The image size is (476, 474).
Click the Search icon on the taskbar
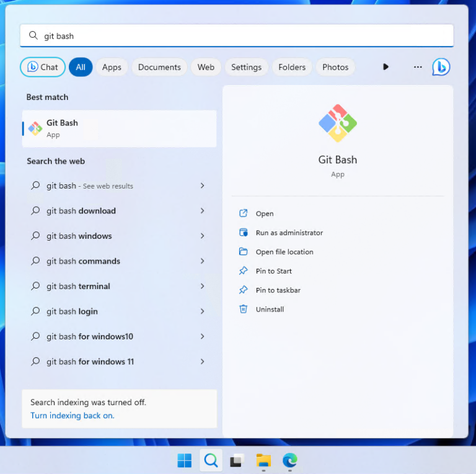tap(211, 460)
